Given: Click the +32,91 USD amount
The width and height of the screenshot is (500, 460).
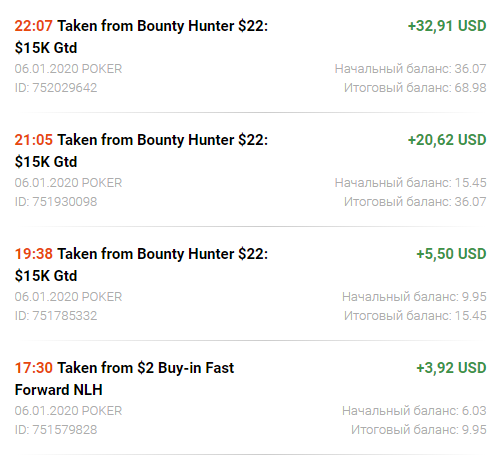Looking at the screenshot, I should [x=447, y=26].
